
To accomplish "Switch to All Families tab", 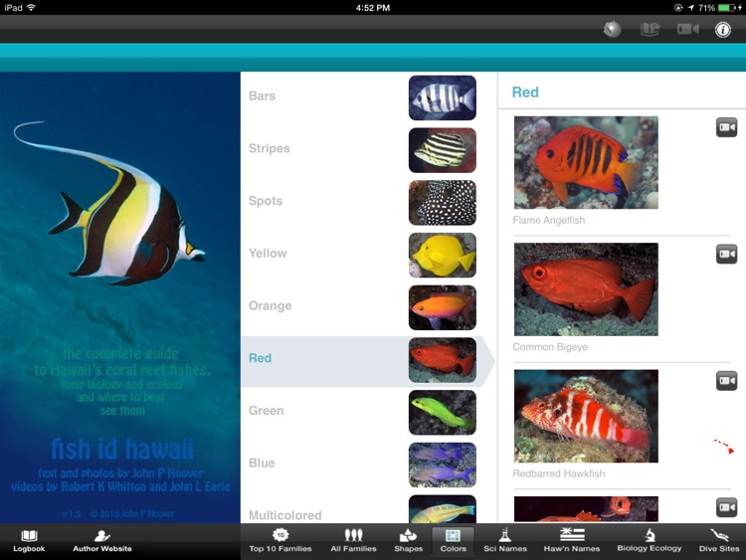I will [x=353, y=541].
